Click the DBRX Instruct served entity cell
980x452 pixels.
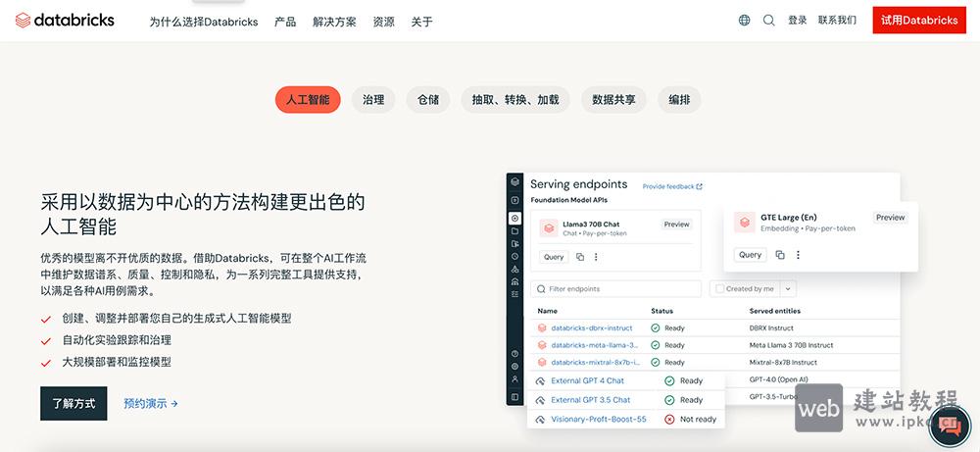(x=771, y=328)
